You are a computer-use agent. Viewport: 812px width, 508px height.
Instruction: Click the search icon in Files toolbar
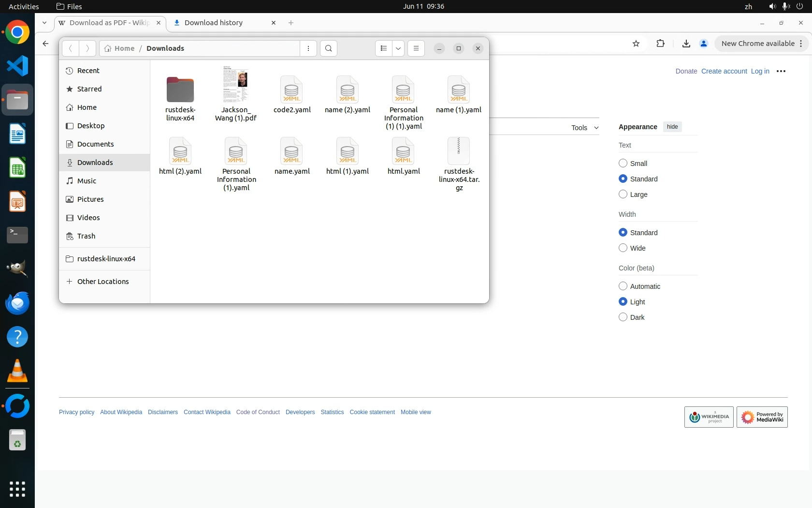click(x=329, y=48)
